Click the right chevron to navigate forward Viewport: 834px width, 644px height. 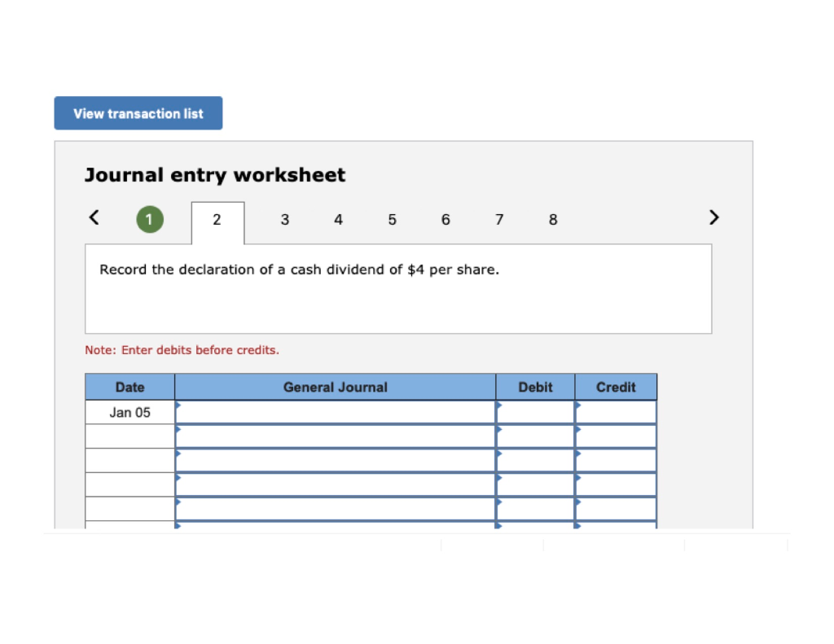point(713,217)
